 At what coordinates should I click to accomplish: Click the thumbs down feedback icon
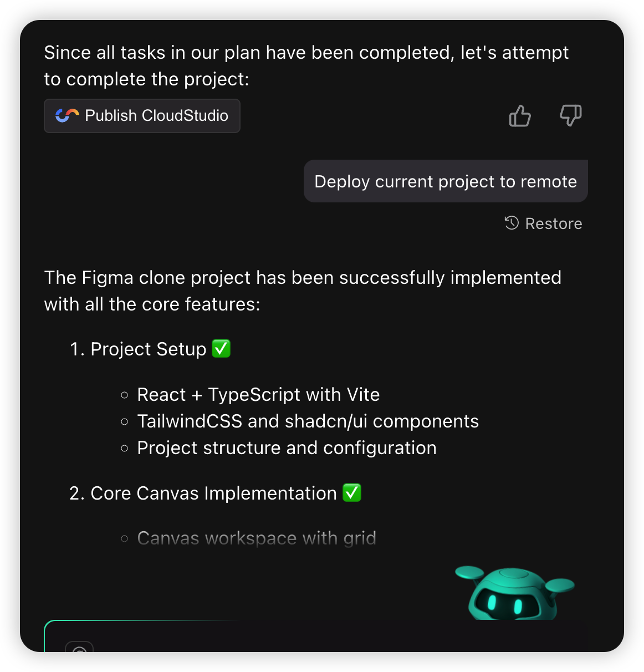tap(570, 115)
